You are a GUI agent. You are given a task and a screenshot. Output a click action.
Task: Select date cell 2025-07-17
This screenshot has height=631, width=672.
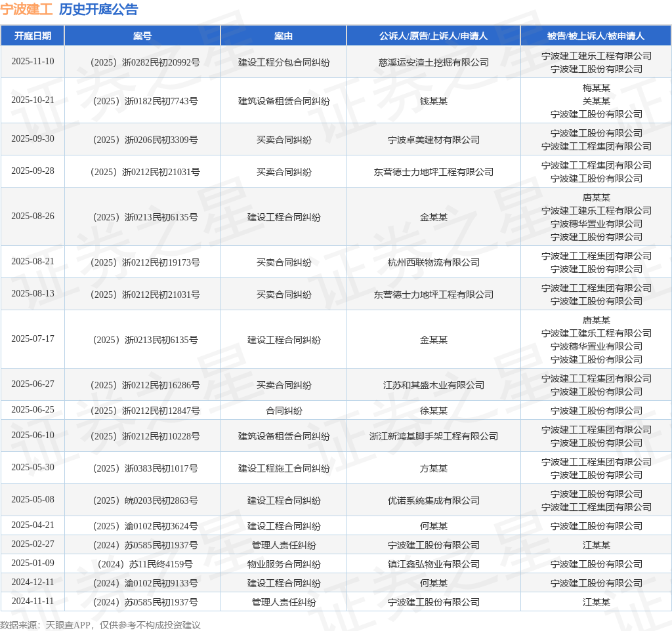point(33,338)
